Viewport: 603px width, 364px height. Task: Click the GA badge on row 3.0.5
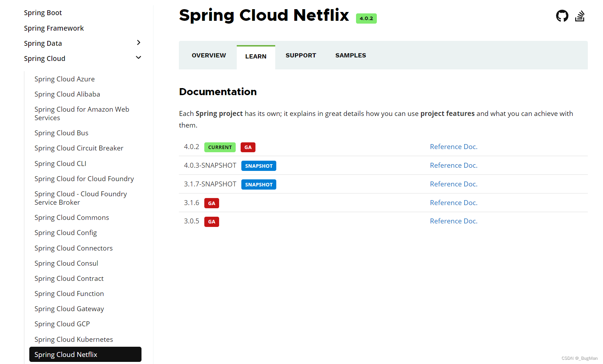tap(212, 222)
